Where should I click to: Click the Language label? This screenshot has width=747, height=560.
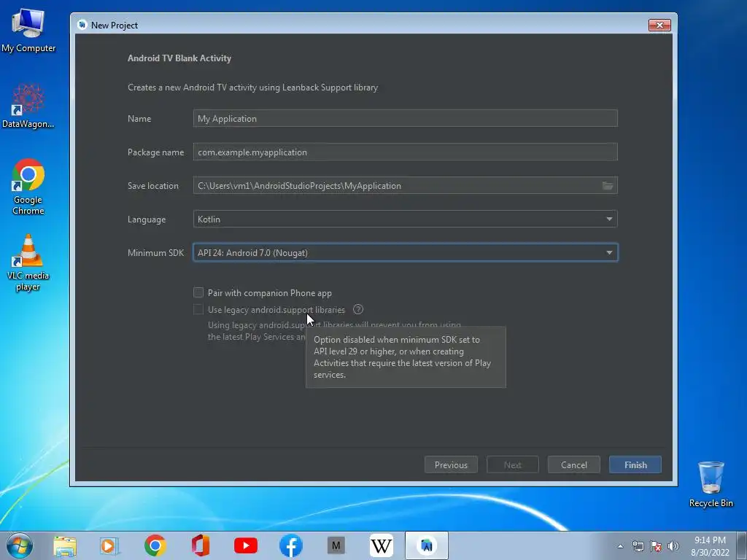click(146, 219)
